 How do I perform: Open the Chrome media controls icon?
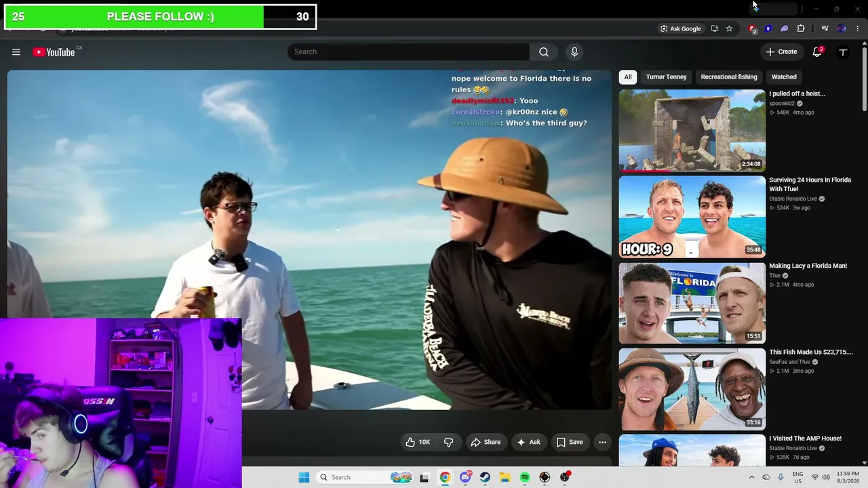tap(825, 28)
